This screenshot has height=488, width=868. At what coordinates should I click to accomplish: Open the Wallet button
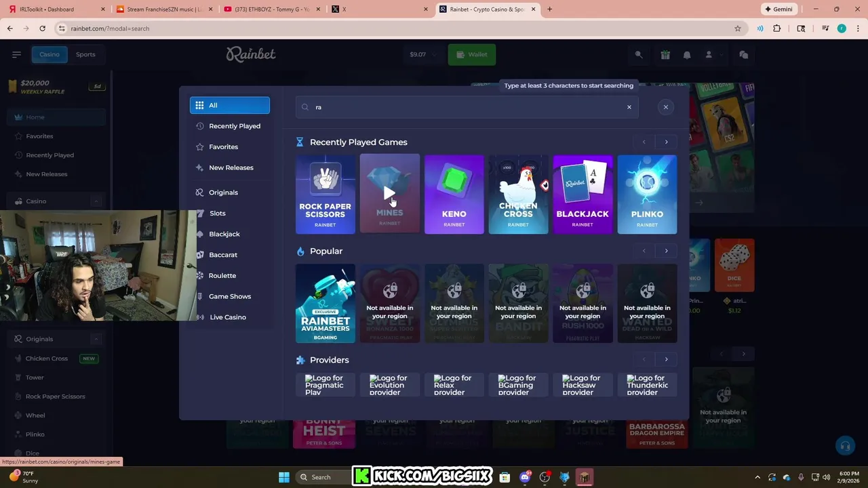tap(472, 54)
